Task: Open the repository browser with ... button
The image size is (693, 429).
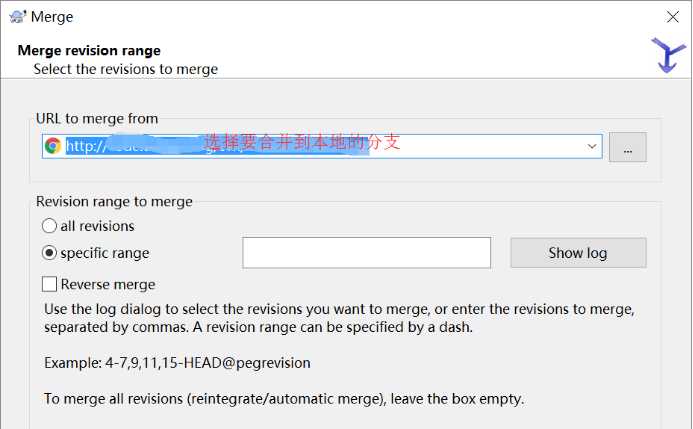Action: tap(628, 147)
